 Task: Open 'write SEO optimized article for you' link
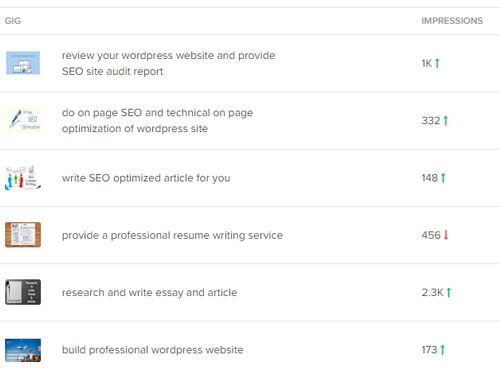[x=146, y=178]
